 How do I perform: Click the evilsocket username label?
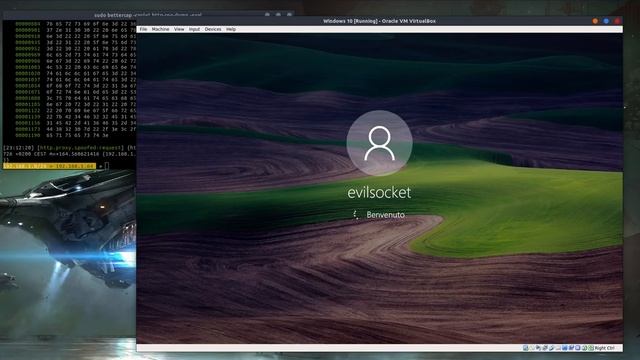[379, 193]
